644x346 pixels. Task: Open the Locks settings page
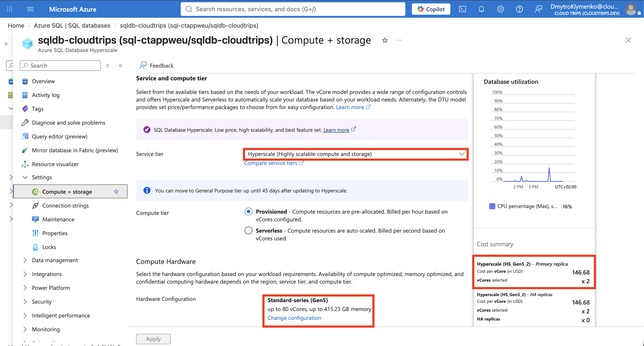click(x=49, y=247)
